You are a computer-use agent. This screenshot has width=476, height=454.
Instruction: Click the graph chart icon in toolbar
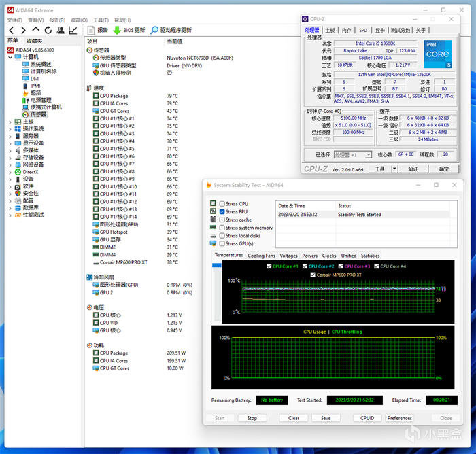point(73,30)
